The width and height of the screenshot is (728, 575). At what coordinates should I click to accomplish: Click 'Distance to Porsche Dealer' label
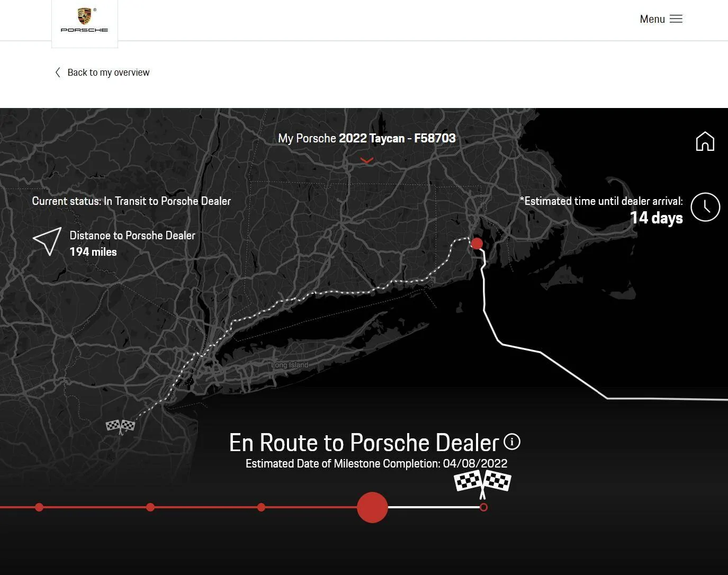click(x=132, y=236)
